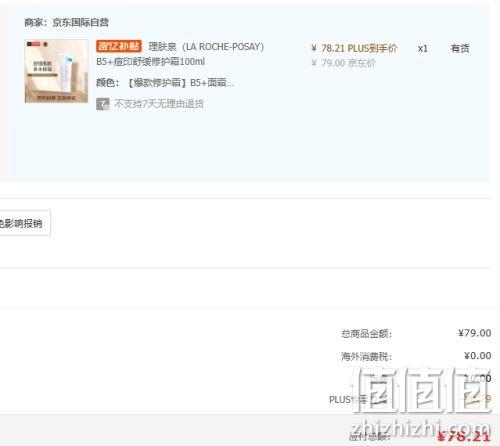Click the 百亿补贴 subsidy badge

pos(119,46)
